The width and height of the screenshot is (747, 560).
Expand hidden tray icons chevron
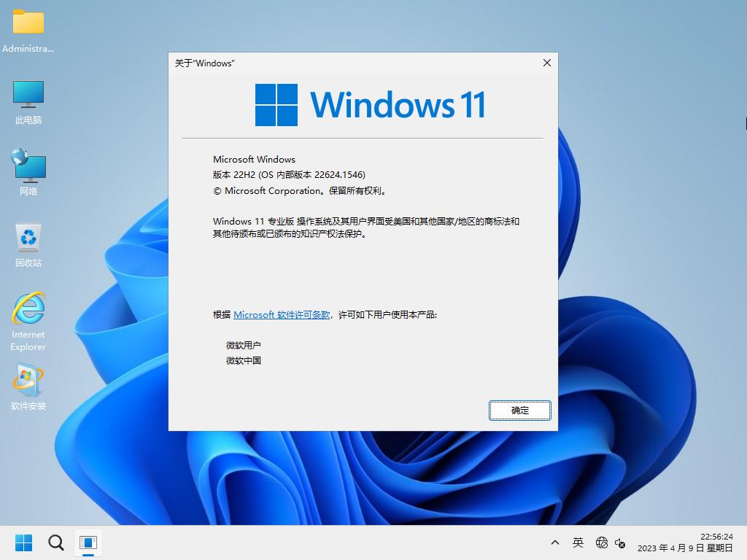[x=555, y=542]
